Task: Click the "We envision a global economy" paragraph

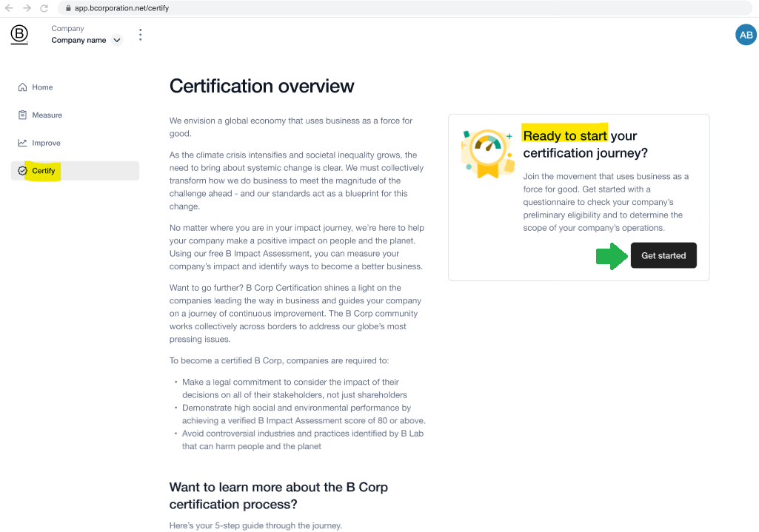Action: [291, 127]
